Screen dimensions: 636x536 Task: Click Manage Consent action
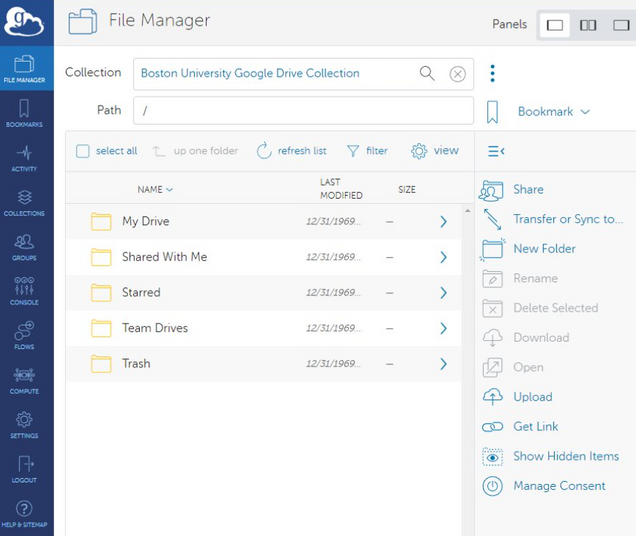tap(544, 486)
